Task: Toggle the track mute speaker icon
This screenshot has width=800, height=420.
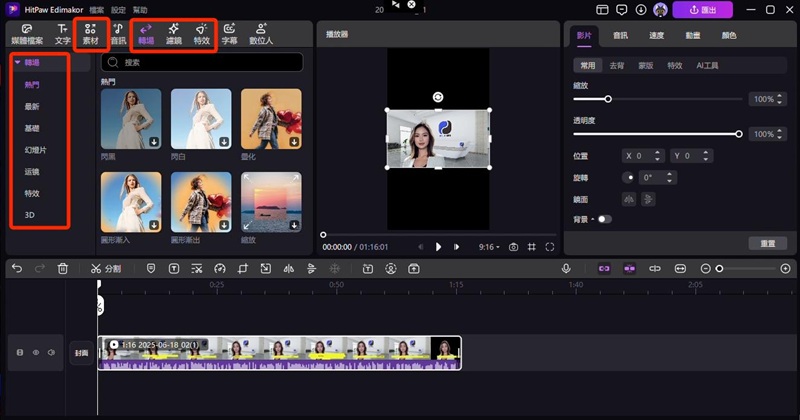Action: [x=50, y=353]
